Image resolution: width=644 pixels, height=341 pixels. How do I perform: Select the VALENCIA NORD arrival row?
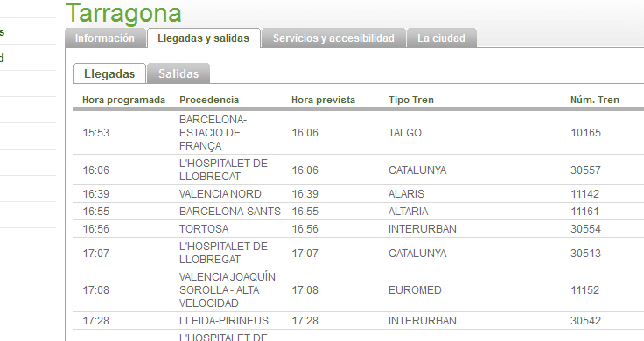click(359, 194)
